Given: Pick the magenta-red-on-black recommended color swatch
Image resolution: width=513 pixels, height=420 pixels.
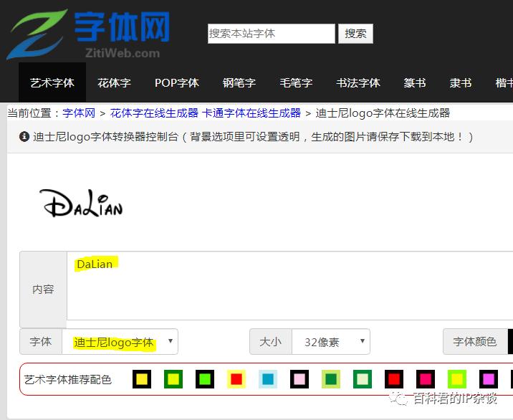Looking at the screenshot, I should click(426, 379).
